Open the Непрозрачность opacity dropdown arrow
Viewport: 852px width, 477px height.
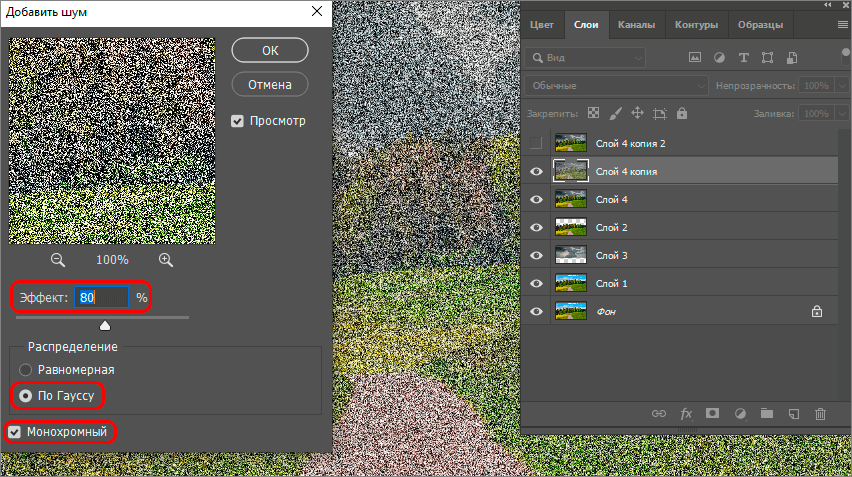coord(838,86)
